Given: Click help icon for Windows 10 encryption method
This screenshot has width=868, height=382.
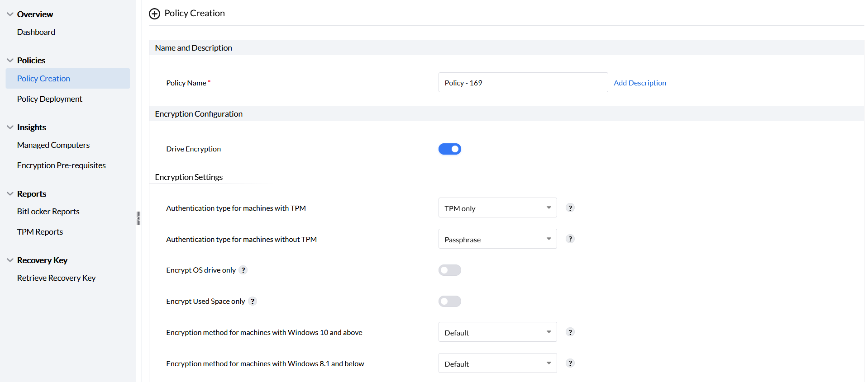Looking at the screenshot, I should (x=570, y=332).
